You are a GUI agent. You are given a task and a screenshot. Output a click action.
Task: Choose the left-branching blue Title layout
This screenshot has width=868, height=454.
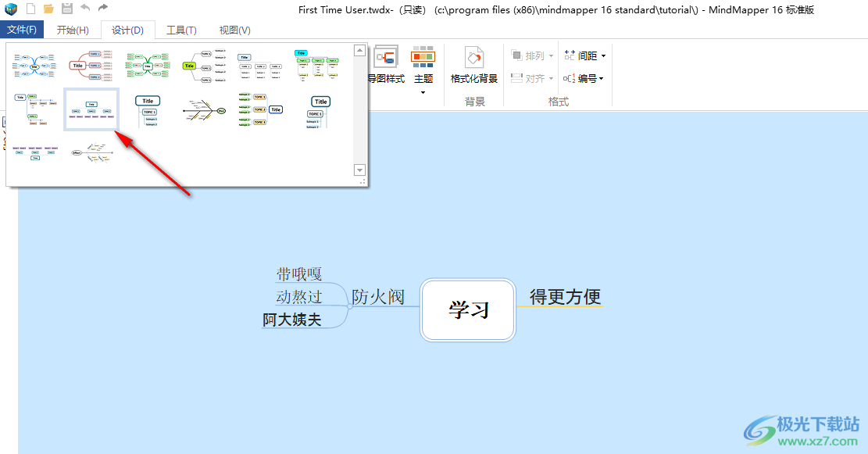tap(261, 109)
